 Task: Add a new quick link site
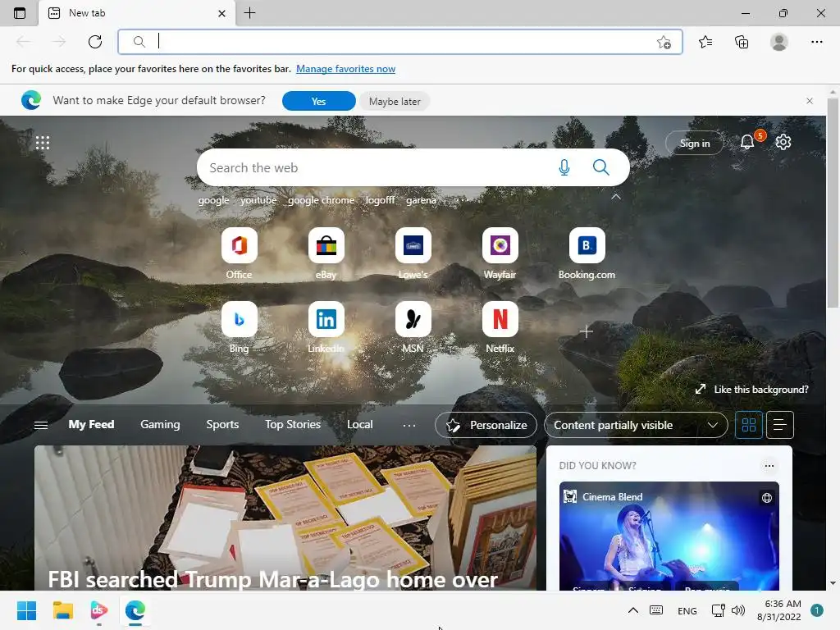(586, 331)
